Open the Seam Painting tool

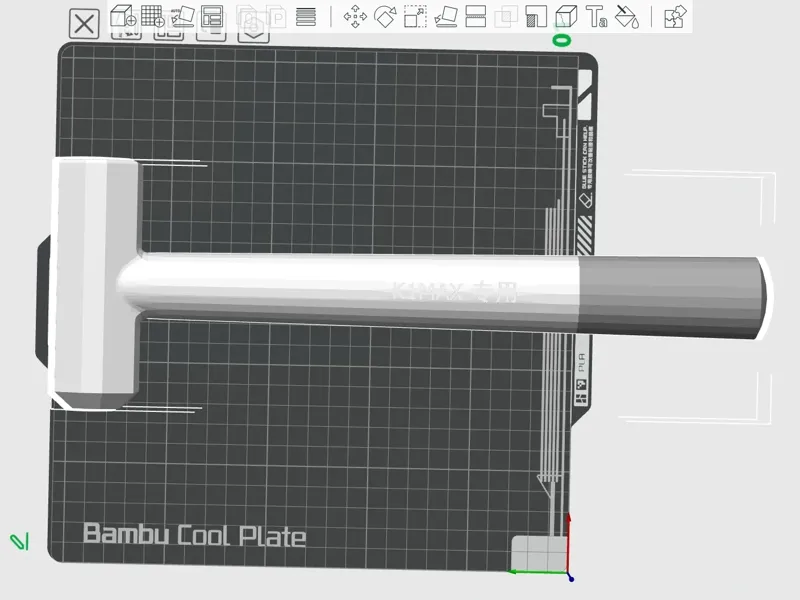pos(566,16)
